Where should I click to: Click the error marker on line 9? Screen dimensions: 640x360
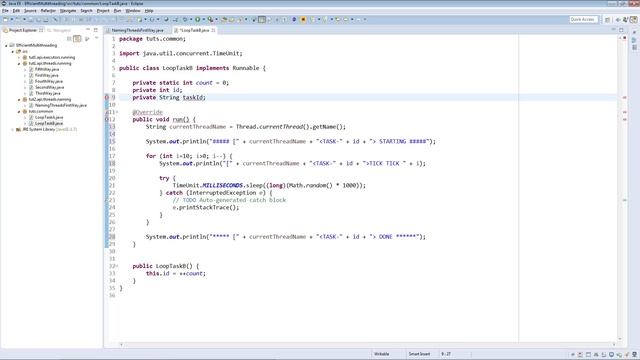(107, 98)
